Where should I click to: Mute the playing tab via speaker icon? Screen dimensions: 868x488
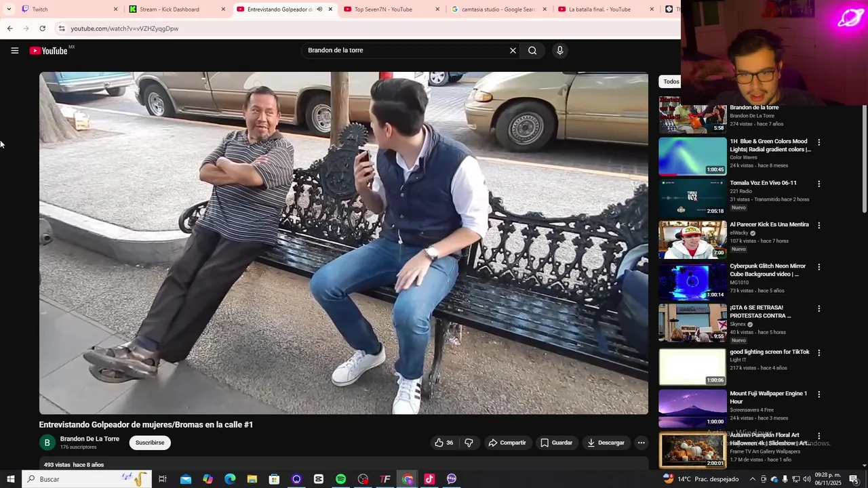[x=319, y=9]
